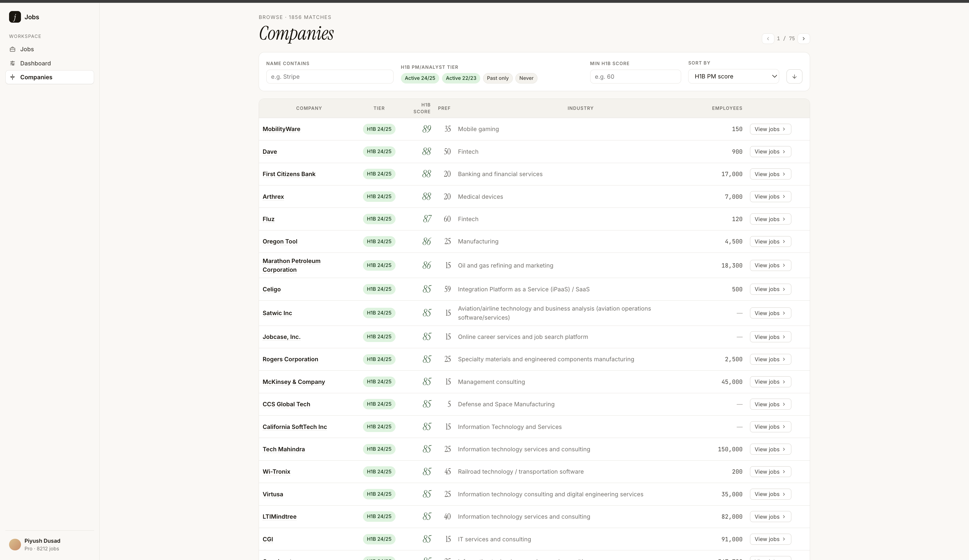
Task: View jobs for Celigo
Action: (x=770, y=289)
